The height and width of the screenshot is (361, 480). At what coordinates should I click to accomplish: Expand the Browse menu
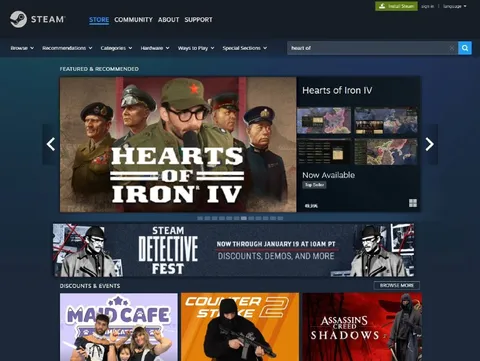point(22,48)
